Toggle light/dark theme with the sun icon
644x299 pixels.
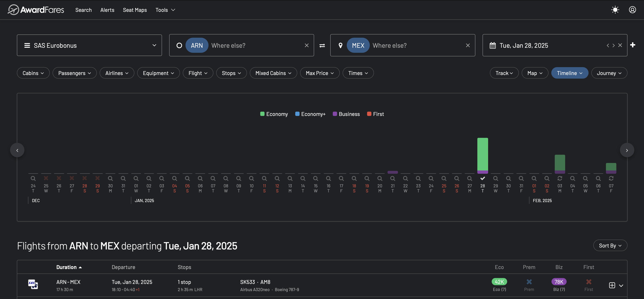pyautogui.click(x=615, y=10)
